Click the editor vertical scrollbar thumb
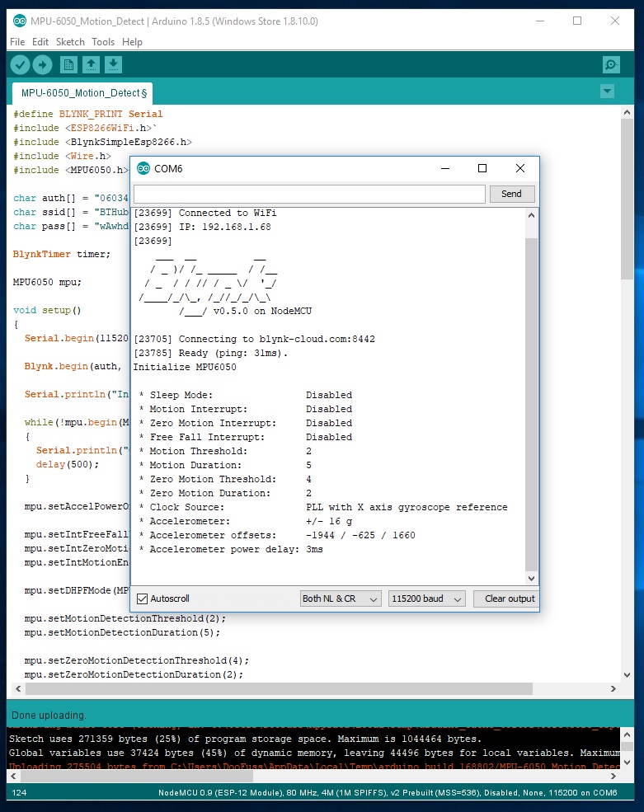 click(627, 199)
